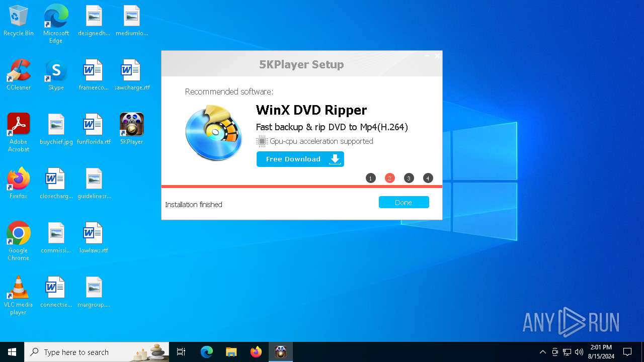Viewport: 644px width, 362px height.
Task: Open the Firefox desktop shortcut
Action: click(x=19, y=183)
